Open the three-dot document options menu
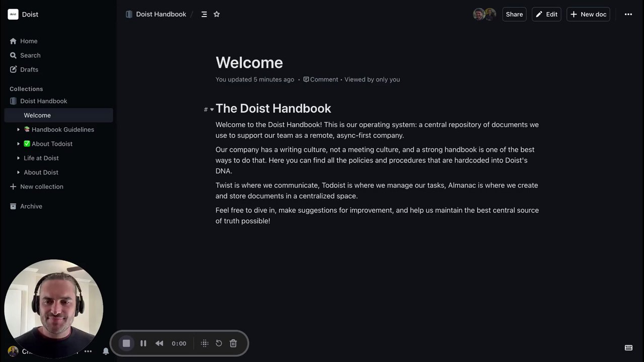Screen dimensions: 644x362 (x=628, y=14)
